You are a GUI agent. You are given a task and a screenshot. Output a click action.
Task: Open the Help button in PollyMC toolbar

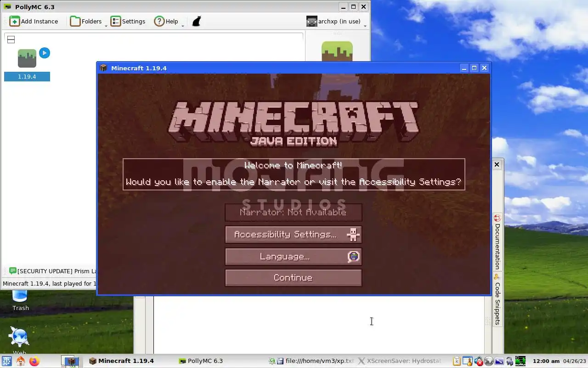point(166,21)
